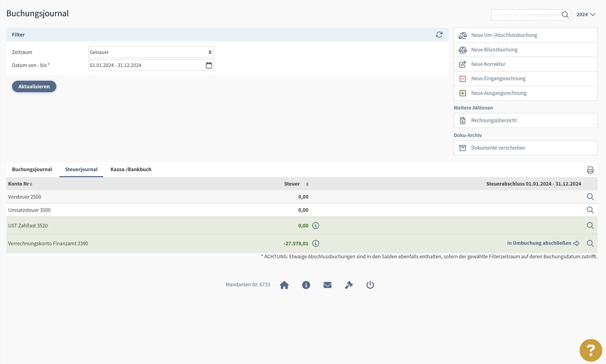Focus the Anwendungshilfe search field
The width and height of the screenshot is (606, 364).
526,15
